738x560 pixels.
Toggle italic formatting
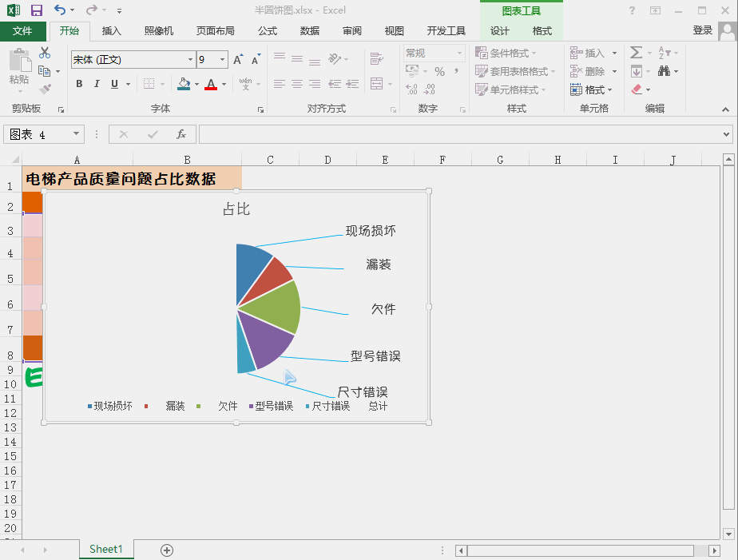click(97, 84)
